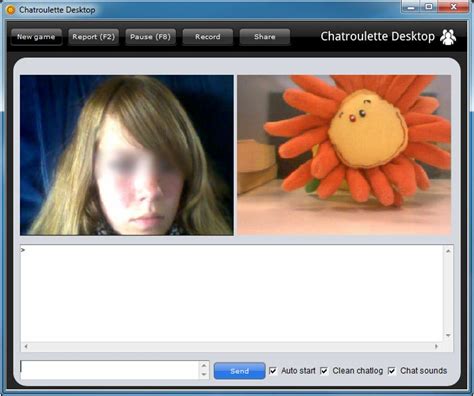
Task: Pause the chat with Pause (F8)
Action: click(150, 37)
